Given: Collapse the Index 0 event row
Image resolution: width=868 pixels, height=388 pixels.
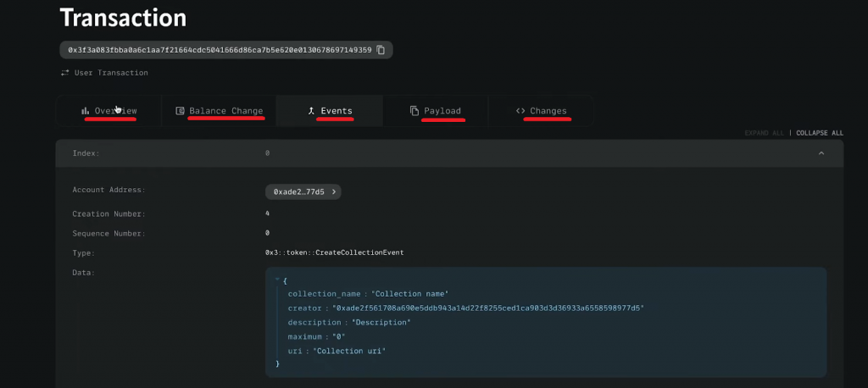Looking at the screenshot, I should click(x=821, y=153).
